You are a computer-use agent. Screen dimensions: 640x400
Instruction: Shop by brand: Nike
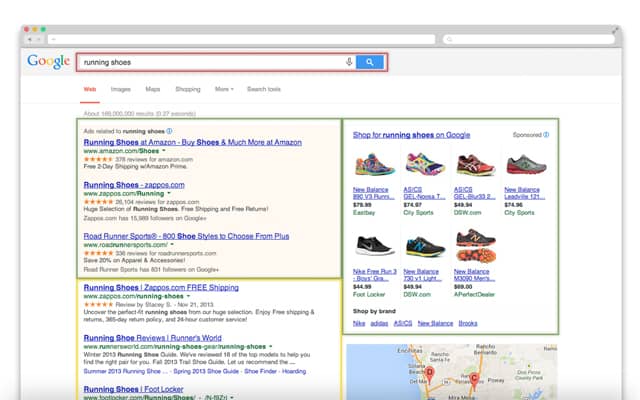coord(359,323)
